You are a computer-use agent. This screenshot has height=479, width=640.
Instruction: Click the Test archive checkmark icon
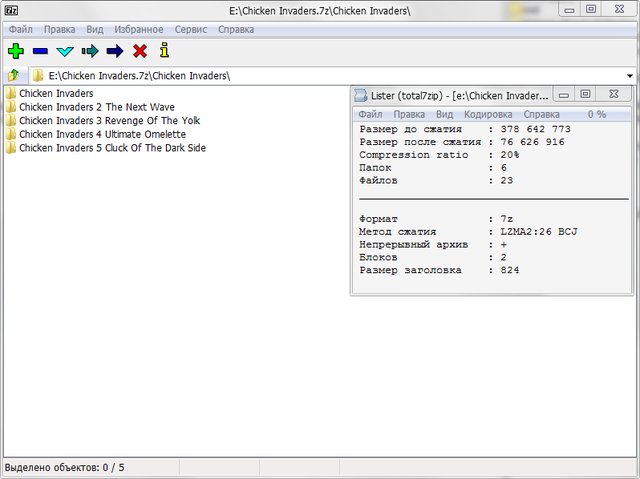[65, 51]
